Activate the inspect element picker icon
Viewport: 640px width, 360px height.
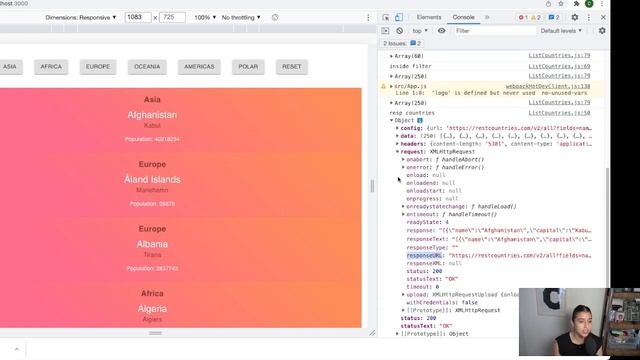pyautogui.click(x=386, y=18)
